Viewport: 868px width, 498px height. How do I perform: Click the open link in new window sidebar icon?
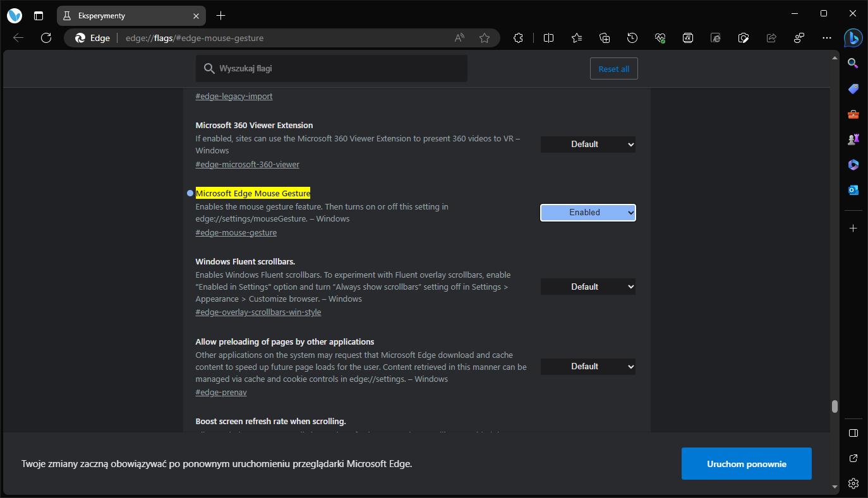click(x=853, y=458)
